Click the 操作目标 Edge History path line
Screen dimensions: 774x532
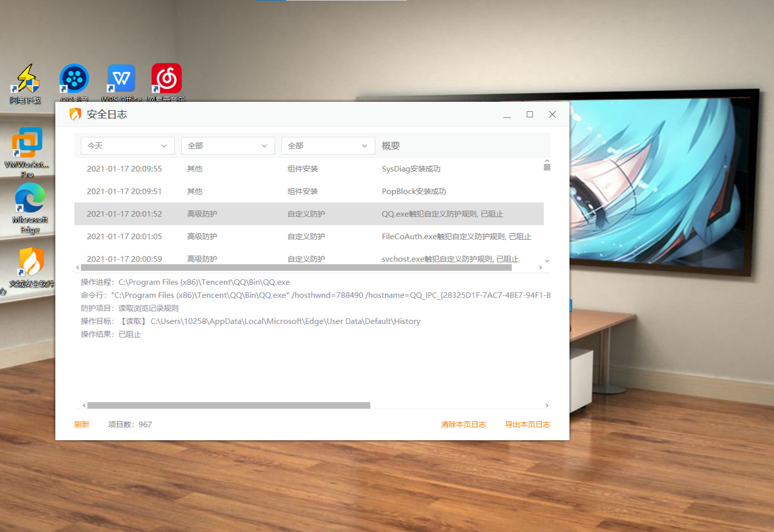(251, 321)
